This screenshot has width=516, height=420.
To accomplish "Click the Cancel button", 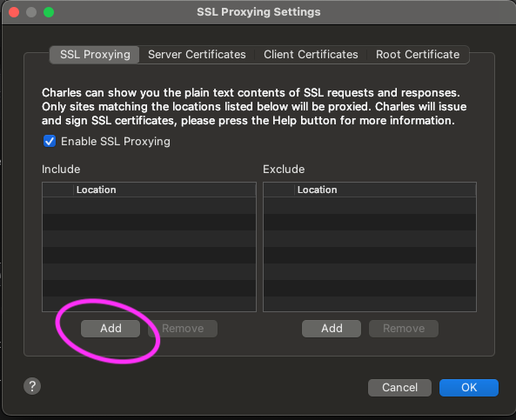I will [399, 388].
